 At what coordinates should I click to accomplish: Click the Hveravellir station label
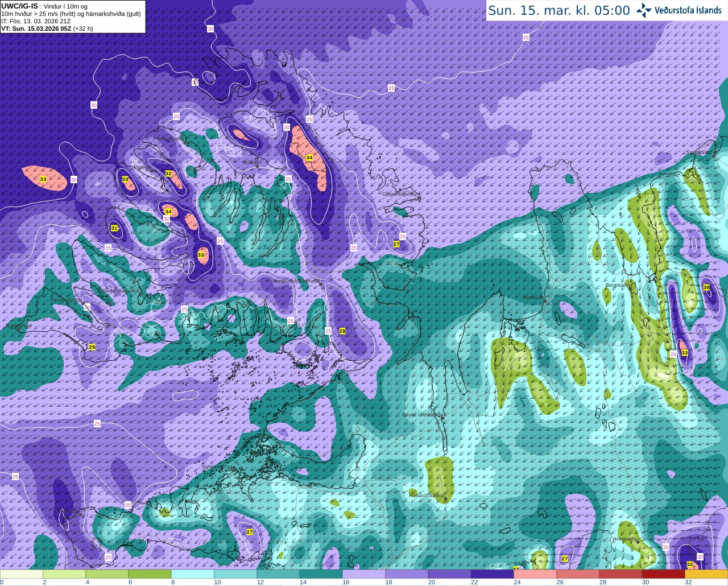point(626,538)
